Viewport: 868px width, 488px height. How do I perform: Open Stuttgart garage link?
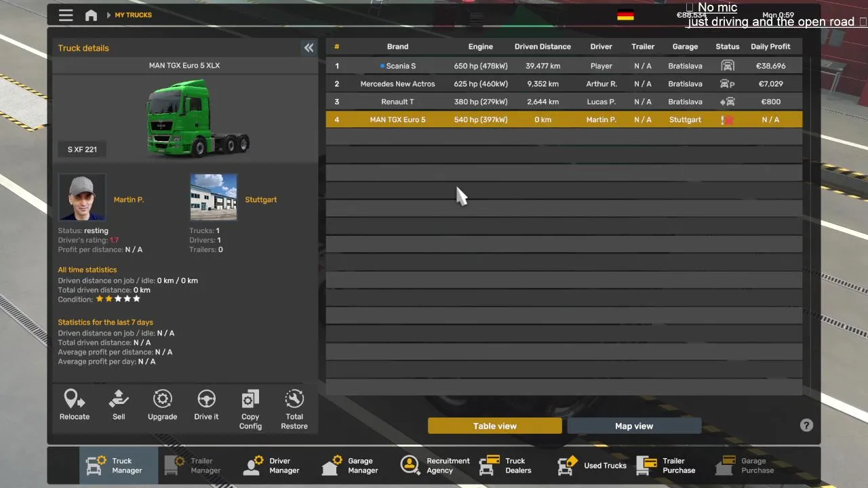click(x=261, y=200)
